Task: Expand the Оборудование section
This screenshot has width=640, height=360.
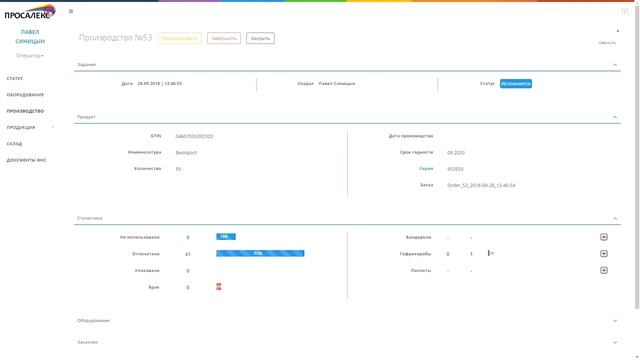Action: [615, 321]
